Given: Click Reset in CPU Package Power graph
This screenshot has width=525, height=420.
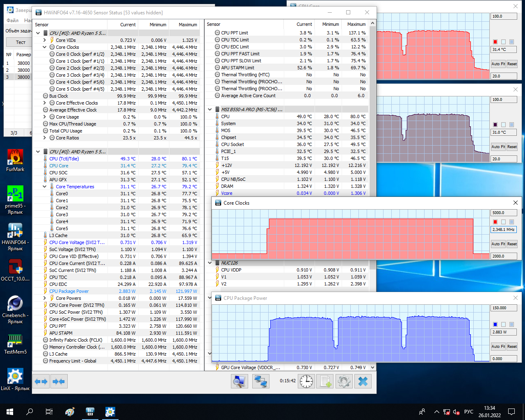Looking at the screenshot, I should [512, 347].
